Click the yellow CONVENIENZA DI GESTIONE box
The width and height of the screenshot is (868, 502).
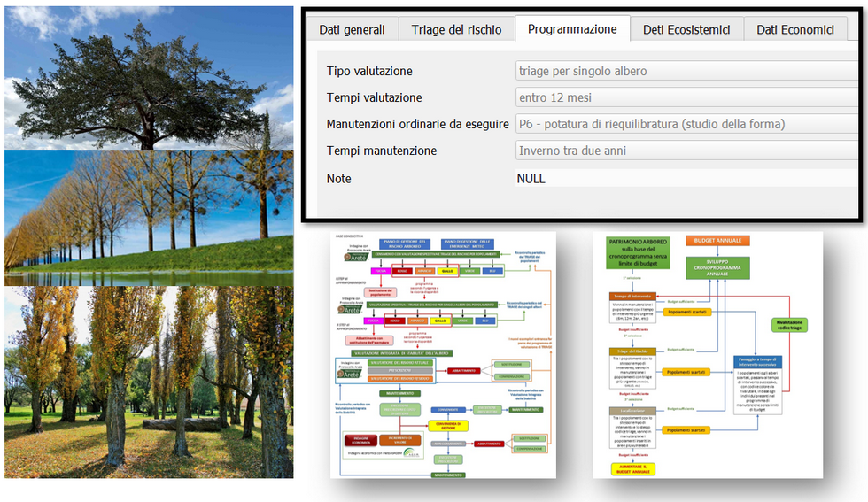[448, 426]
